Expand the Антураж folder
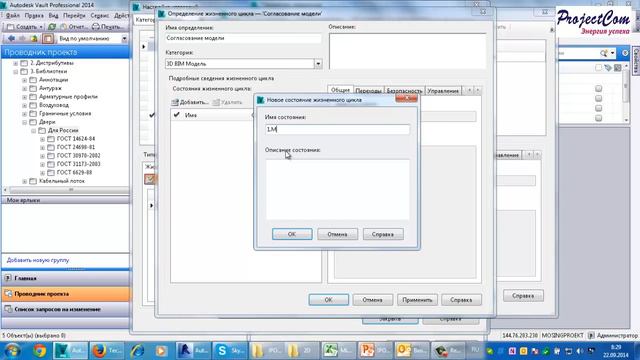This screenshot has width=640, height=360. (24, 89)
